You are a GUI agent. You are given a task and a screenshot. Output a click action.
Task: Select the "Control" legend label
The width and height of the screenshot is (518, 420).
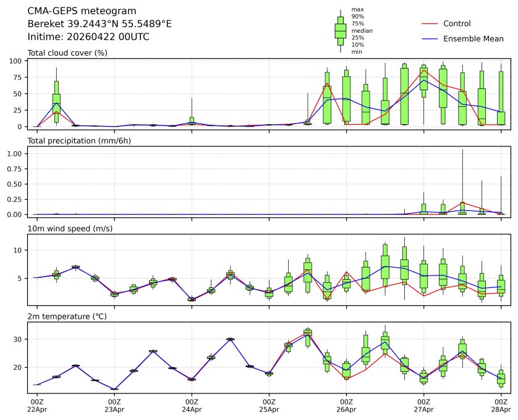(457, 23)
